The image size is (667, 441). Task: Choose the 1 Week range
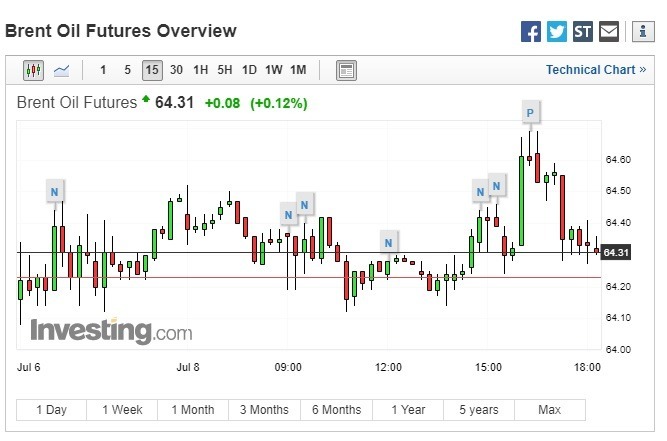pyautogui.click(x=122, y=410)
